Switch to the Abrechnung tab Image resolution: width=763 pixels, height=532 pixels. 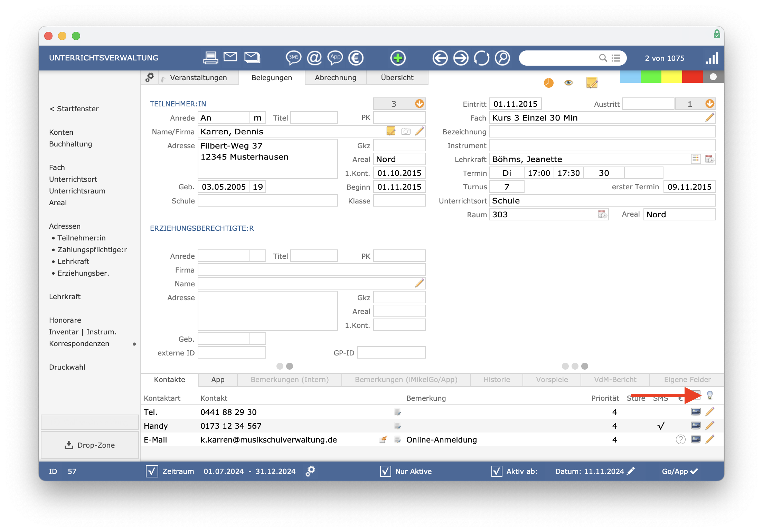[336, 78]
